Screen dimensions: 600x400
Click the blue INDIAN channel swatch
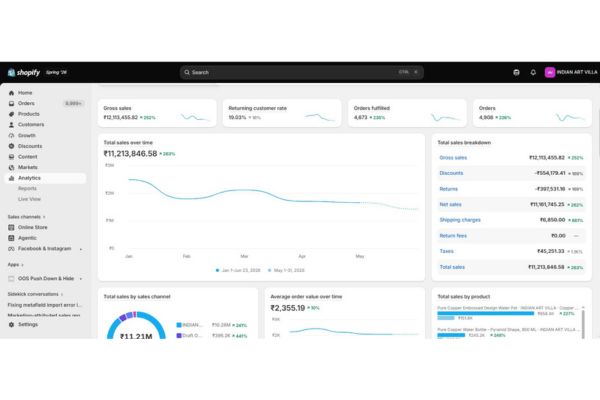point(179,325)
